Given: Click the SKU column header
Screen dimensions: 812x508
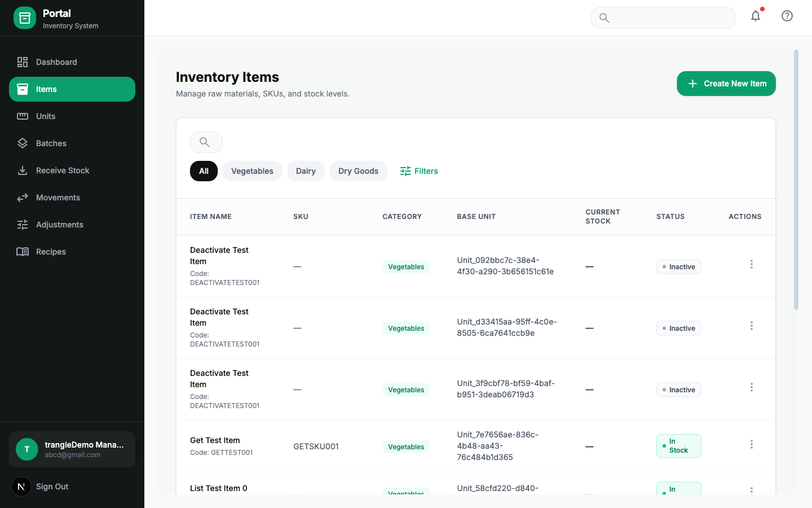Looking at the screenshot, I should point(301,217).
